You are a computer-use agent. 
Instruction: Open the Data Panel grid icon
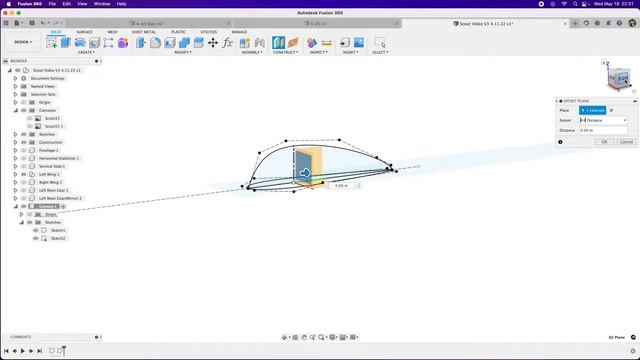pyautogui.click(x=6, y=23)
